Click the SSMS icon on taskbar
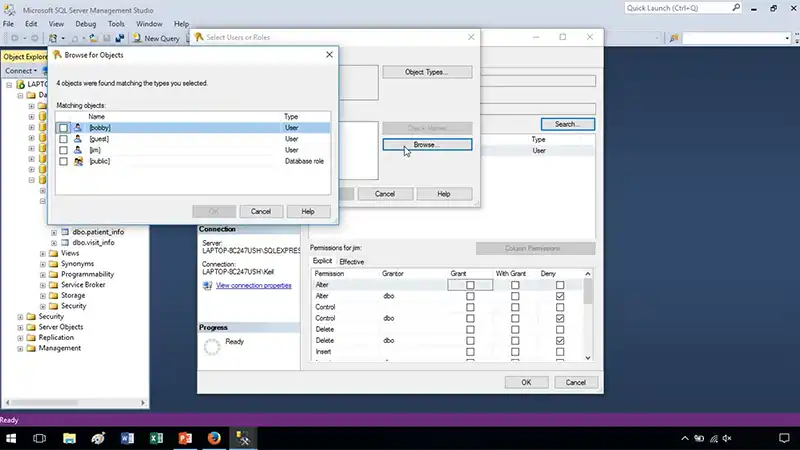 (243, 438)
